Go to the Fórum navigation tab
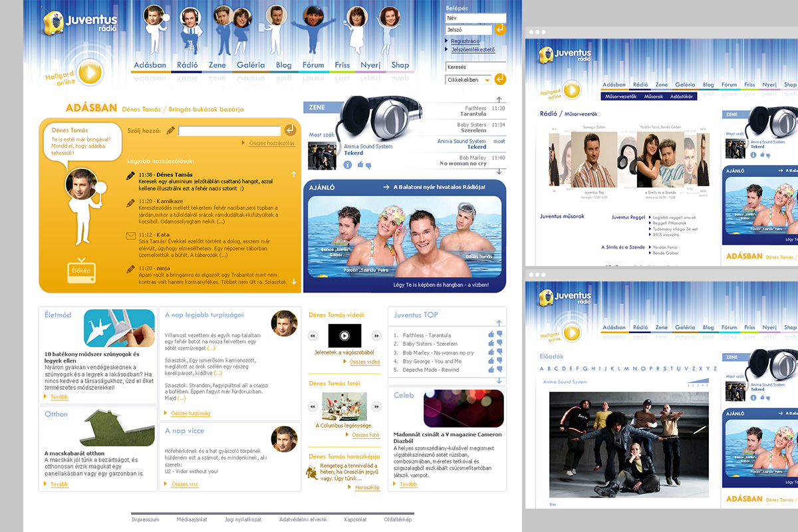Screen dimensions: 798x532 (313, 65)
